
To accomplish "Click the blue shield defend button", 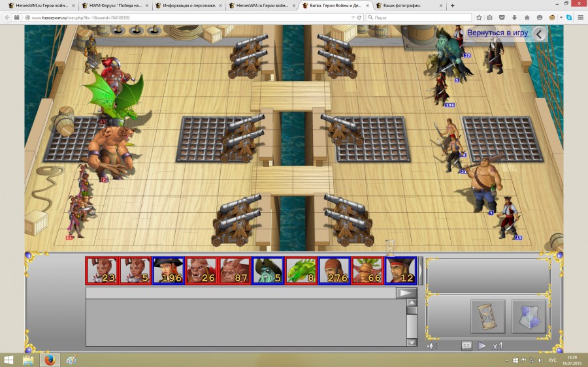I will [x=529, y=316].
